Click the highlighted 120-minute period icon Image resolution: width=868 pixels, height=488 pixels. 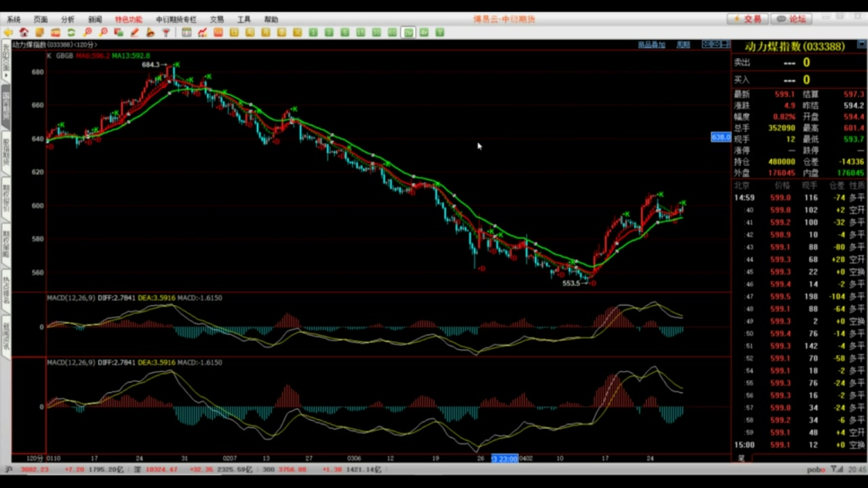tap(408, 33)
